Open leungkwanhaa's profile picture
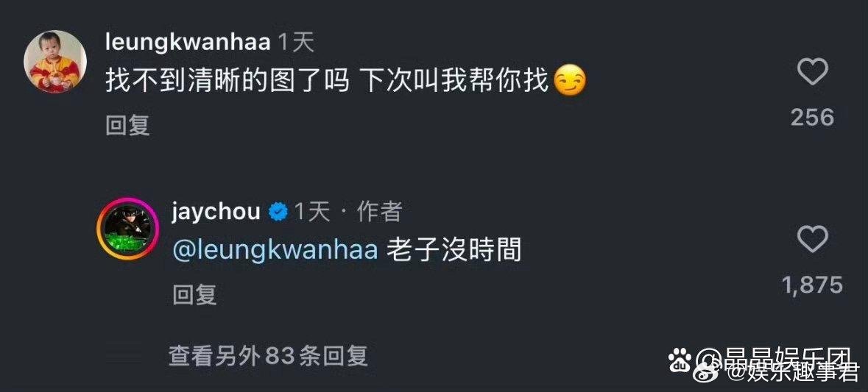 pos(54,61)
